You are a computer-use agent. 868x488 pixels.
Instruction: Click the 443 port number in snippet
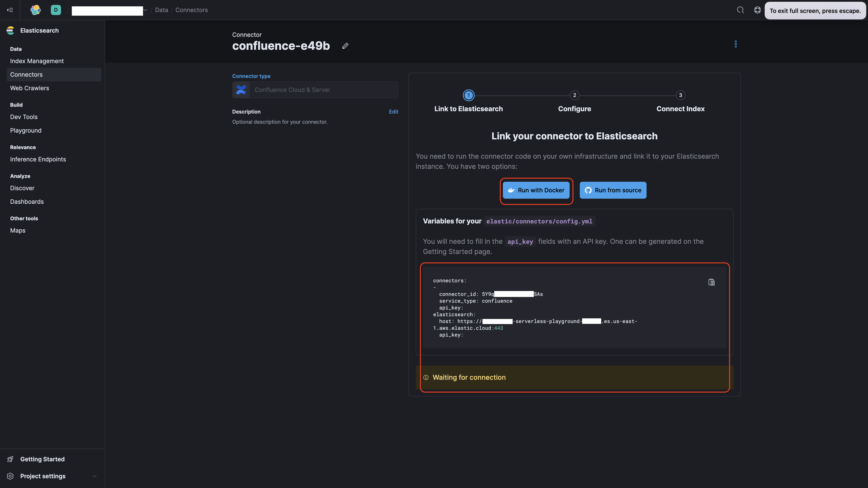point(498,328)
